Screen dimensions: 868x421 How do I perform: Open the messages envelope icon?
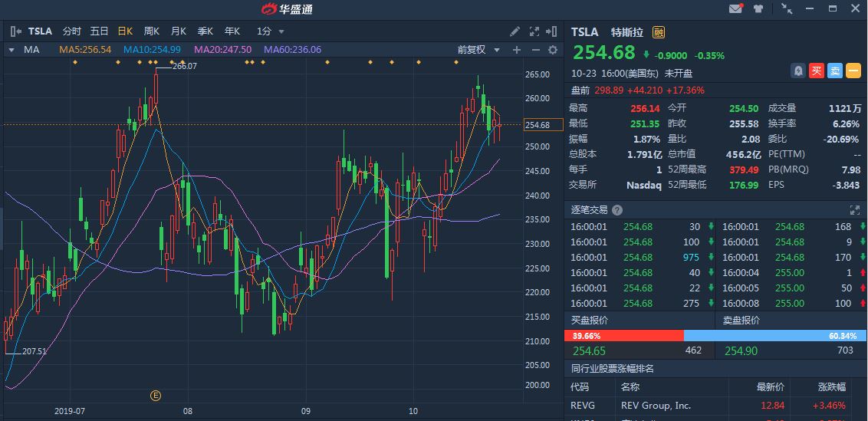pyautogui.click(x=735, y=9)
